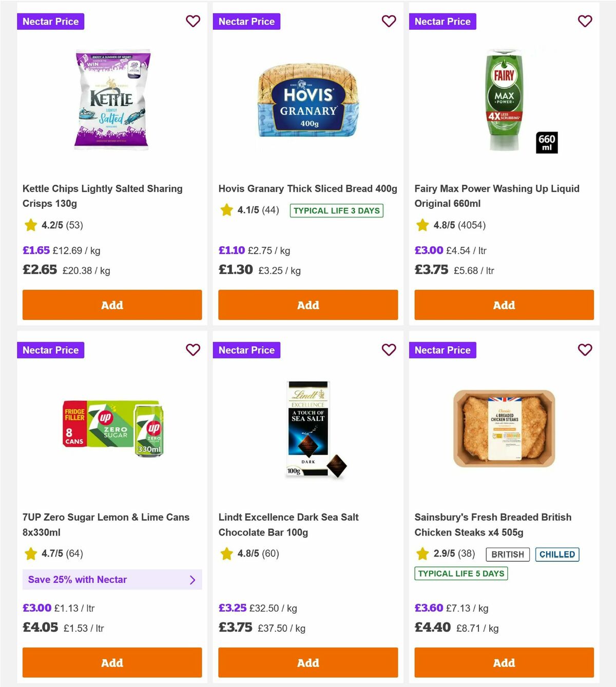
Task: Toggle the Nectar Price badge on Kettle Chips
Action: point(50,22)
